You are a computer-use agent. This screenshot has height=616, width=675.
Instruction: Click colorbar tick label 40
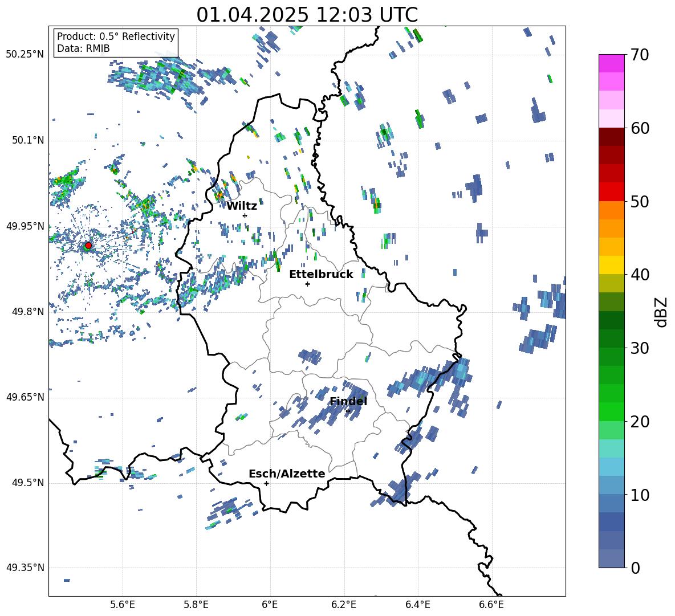[640, 275]
